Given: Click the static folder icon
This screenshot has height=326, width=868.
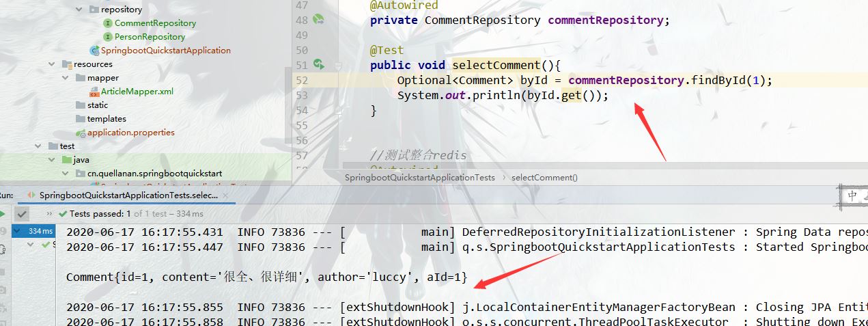Looking at the screenshot, I should click(x=81, y=105).
